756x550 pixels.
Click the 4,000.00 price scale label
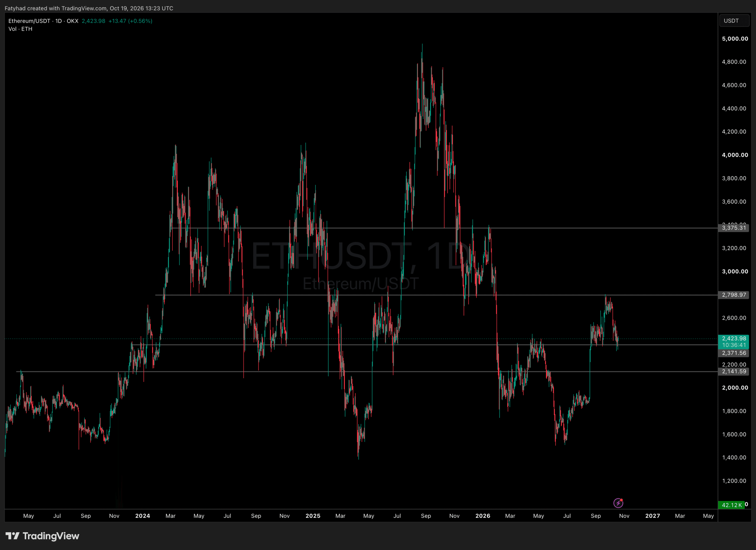pos(735,155)
